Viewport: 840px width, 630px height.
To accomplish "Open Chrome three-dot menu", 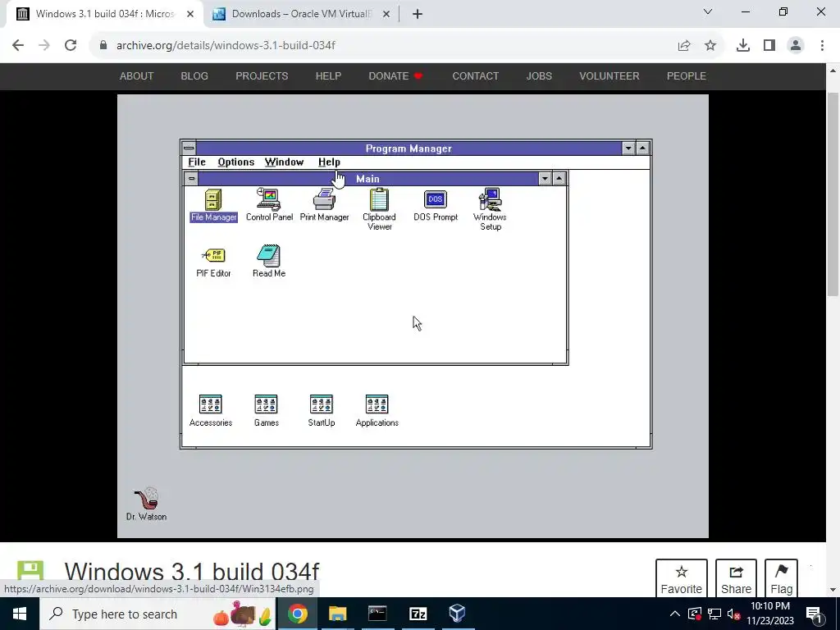I will (822, 46).
